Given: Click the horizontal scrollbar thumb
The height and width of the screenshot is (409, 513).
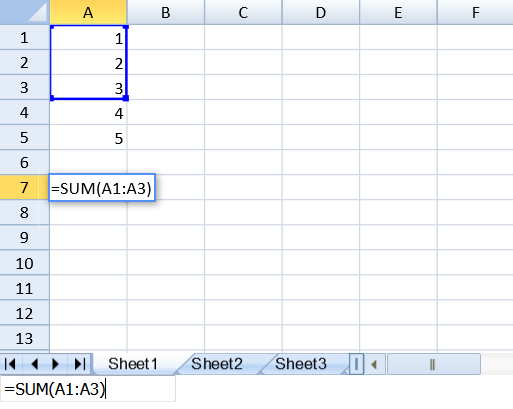Looking at the screenshot, I should pyautogui.click(x=433, y=364).
